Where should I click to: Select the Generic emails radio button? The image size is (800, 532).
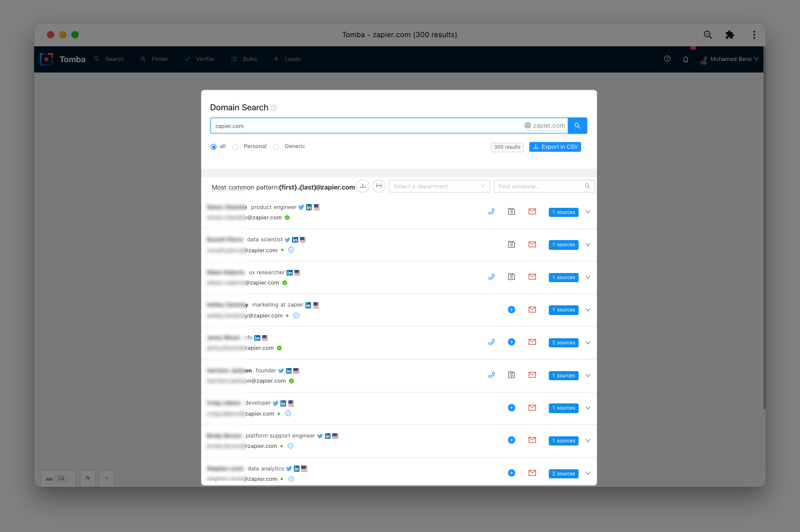[x=276, y=147]
